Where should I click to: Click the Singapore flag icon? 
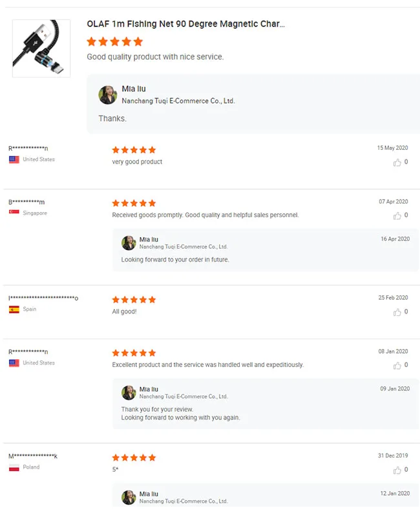coord(14,213)
